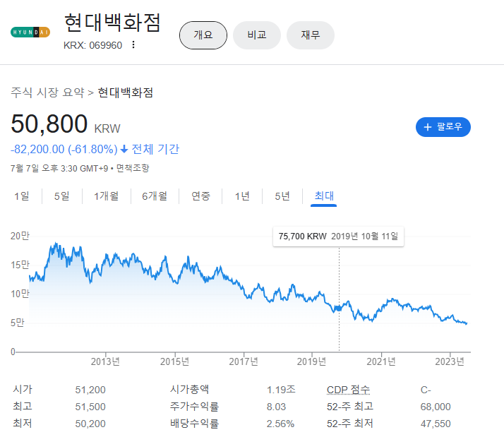The width and height of the screenshot is (504, 437).
Task: Click the 52-주 최저 label
Action: tap(350, 424)
